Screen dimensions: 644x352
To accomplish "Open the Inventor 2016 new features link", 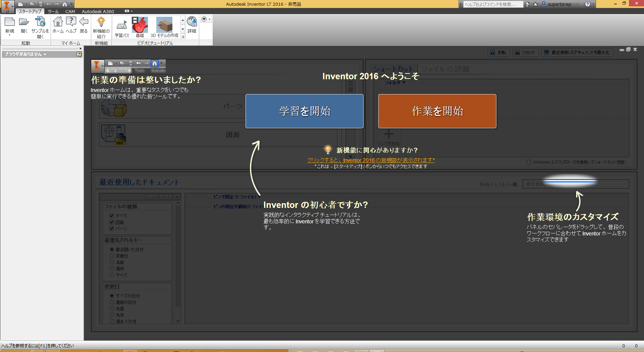I will pyautogui.click(x=371, y=160).
